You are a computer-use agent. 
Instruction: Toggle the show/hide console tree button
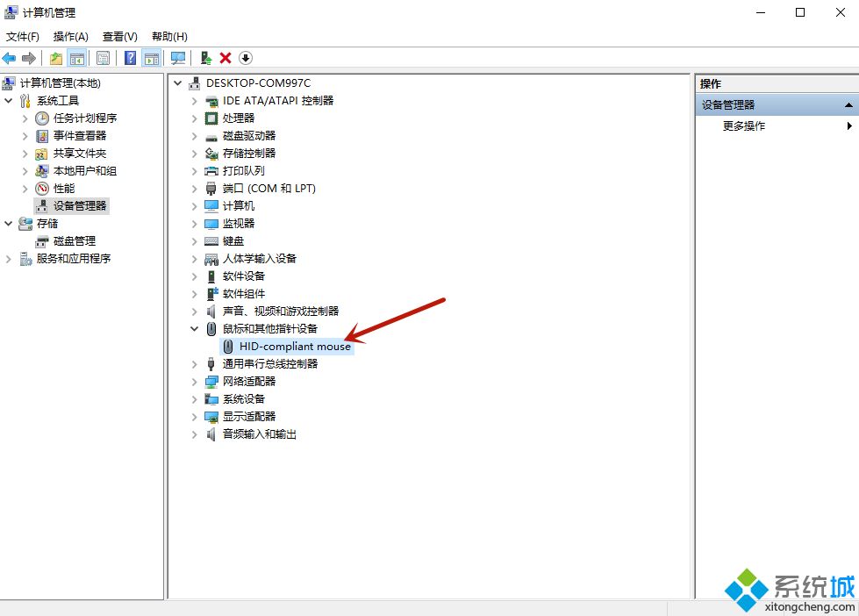[77, 58]
